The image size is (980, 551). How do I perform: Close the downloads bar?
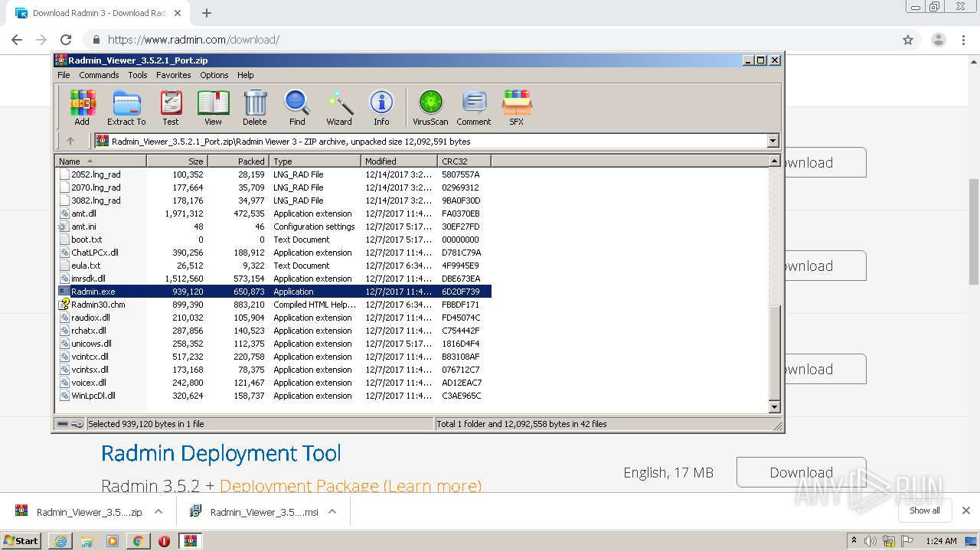[x=965, y=510]
